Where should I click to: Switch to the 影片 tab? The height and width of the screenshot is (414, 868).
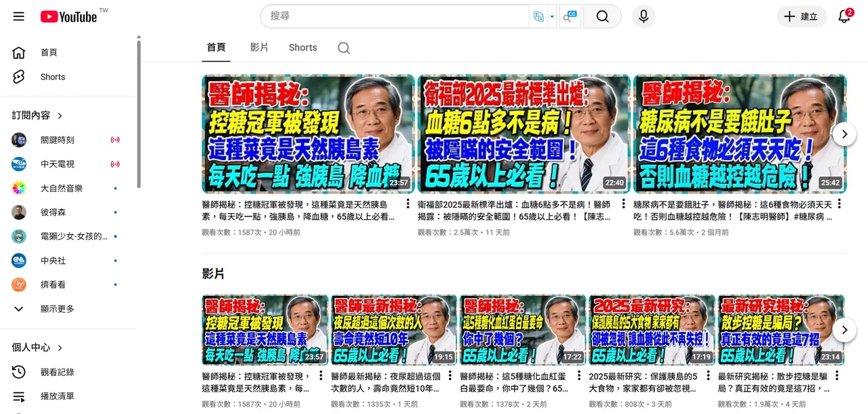[x=260, y=48]
